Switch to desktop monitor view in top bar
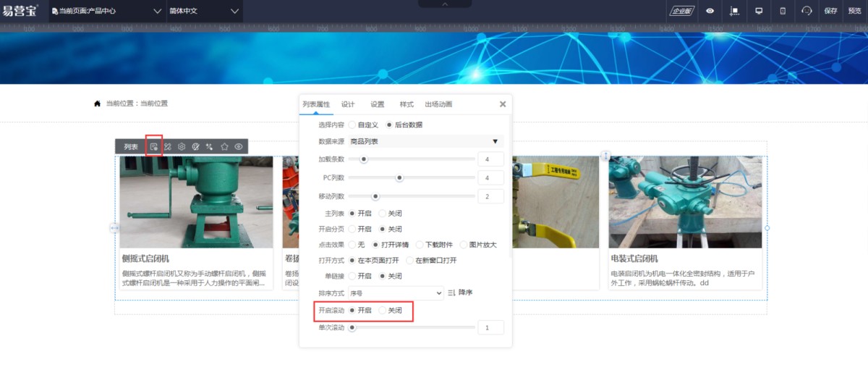This screenshot has width=868, height=370. [x=759, y=11]
